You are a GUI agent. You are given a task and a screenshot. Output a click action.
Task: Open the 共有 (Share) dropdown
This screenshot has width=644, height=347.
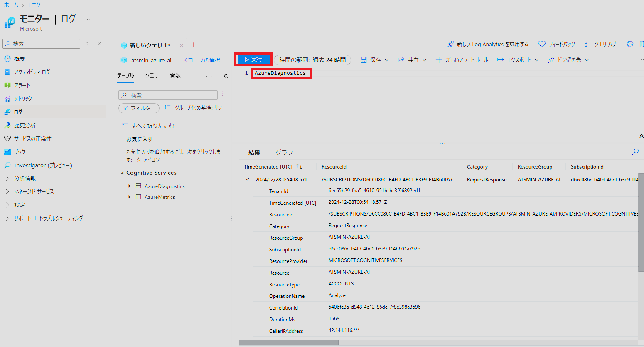412,60
